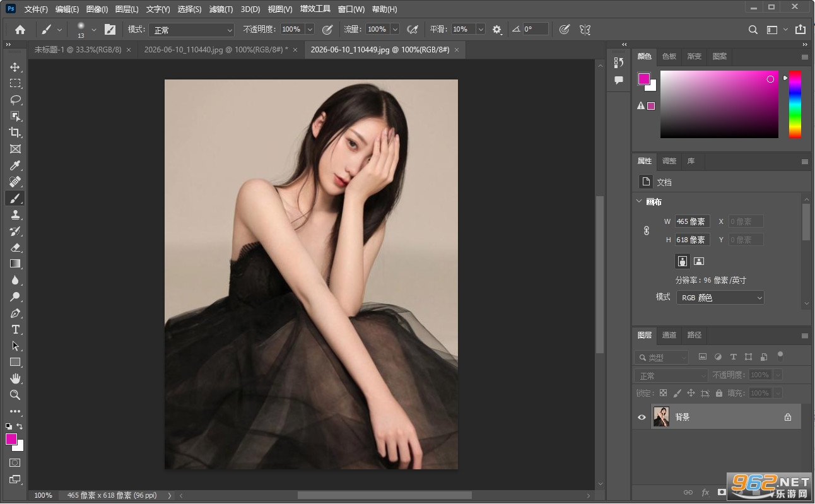The width and height of the screenshot is (815, 504).
Task: Select the Eyedropper tool
Action: [x=15, y=165]
